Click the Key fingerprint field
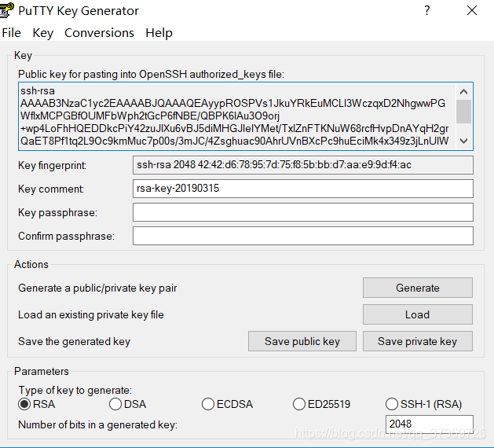 pos(303,165)
